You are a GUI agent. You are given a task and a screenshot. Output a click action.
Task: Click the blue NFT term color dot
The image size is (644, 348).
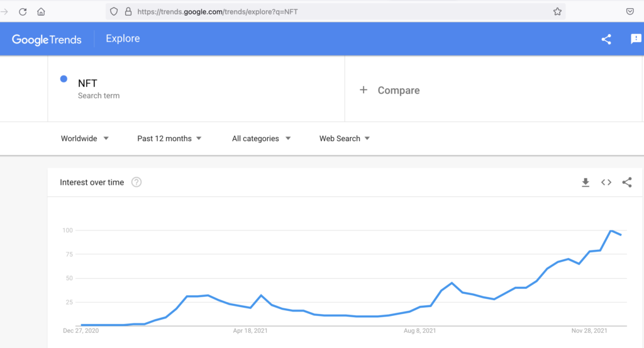tap(64, 79)
